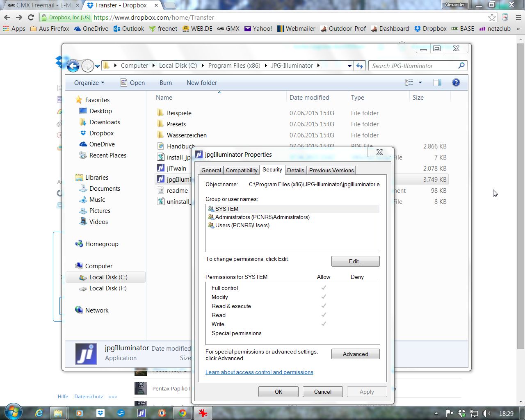Expand the address bar history dropdown

coord(349,66)
